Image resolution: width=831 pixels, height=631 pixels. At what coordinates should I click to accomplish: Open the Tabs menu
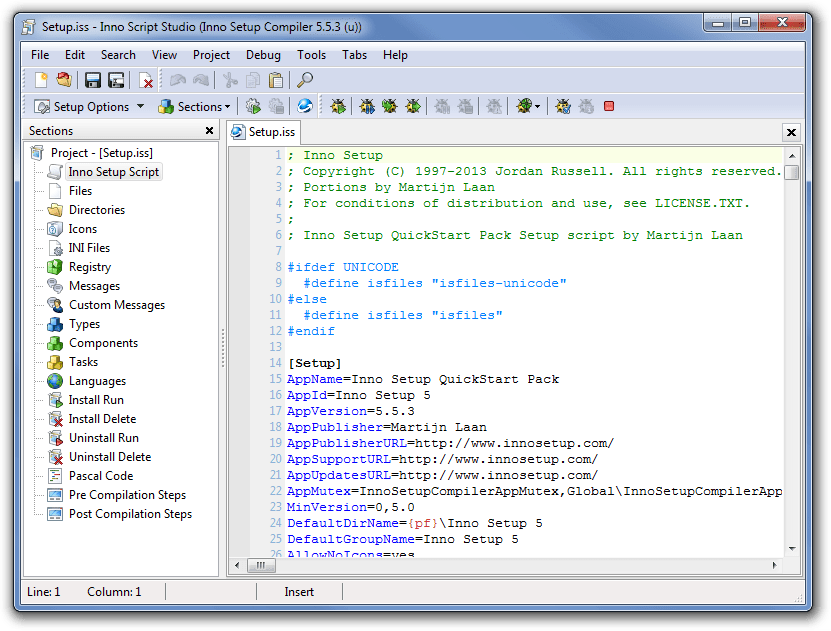pos(354,55)
